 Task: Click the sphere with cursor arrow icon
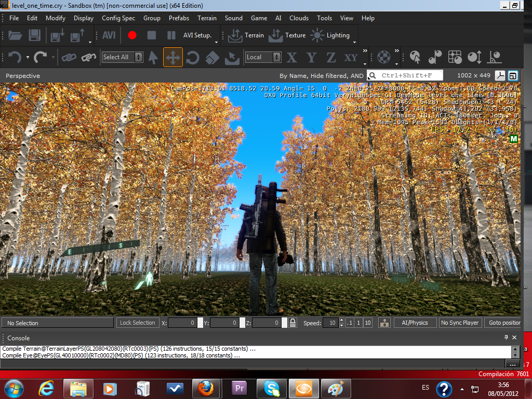click(415, 57)
